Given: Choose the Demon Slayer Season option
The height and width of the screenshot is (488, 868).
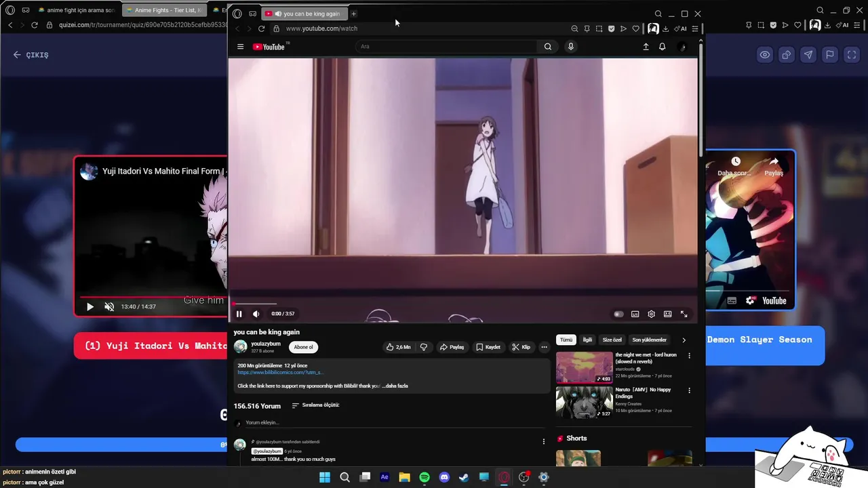Looking at the screenshot, I should 765,346.
